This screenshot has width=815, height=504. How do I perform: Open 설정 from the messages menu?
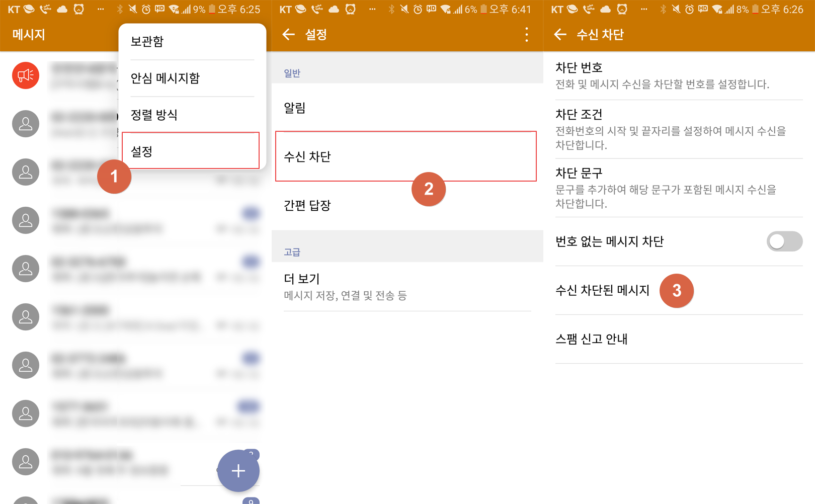(x=191, y=151)
